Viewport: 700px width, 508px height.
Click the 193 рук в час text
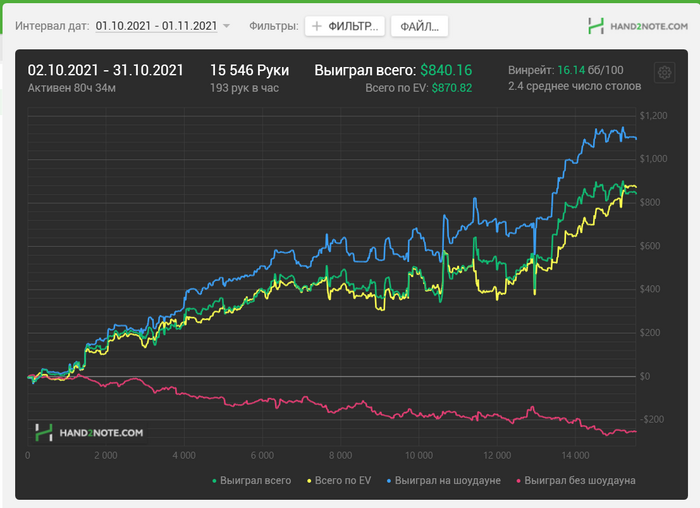point(244,88)
